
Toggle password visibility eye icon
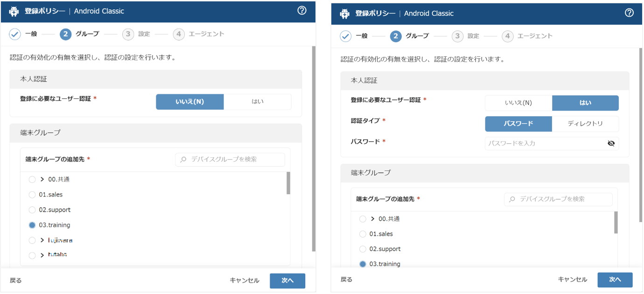611,143
